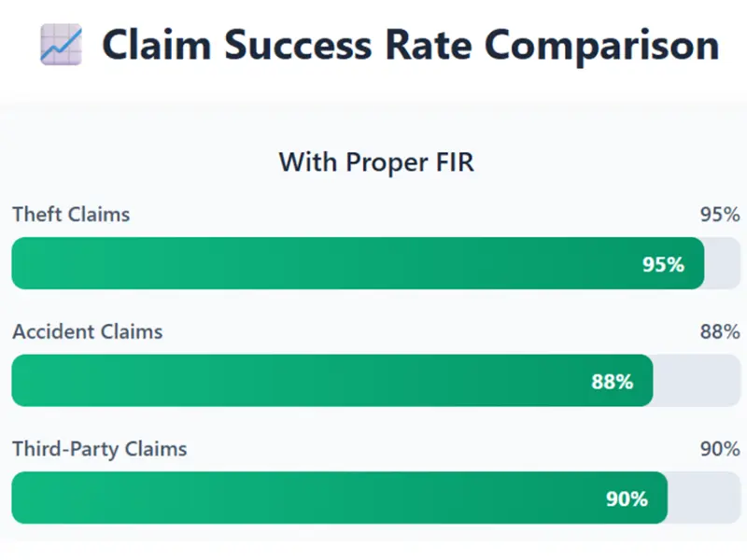The width and height of the screenshot is (747, 560).
Task: Click the white 90% text inside the bar
Action: (627, 498)
